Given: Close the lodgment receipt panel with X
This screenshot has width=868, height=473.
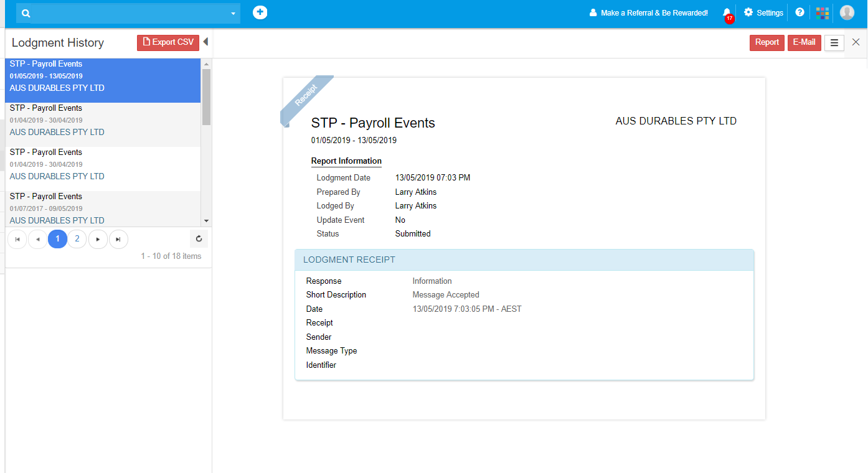Looking at the screenshot, I should pyautogui.click(x=856, y=42).
